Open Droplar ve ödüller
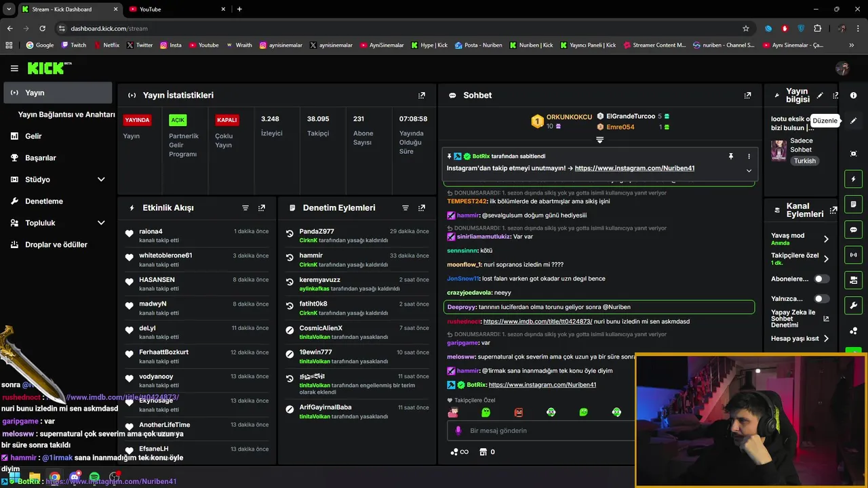The image size is (868, 488). click(58, 245)
